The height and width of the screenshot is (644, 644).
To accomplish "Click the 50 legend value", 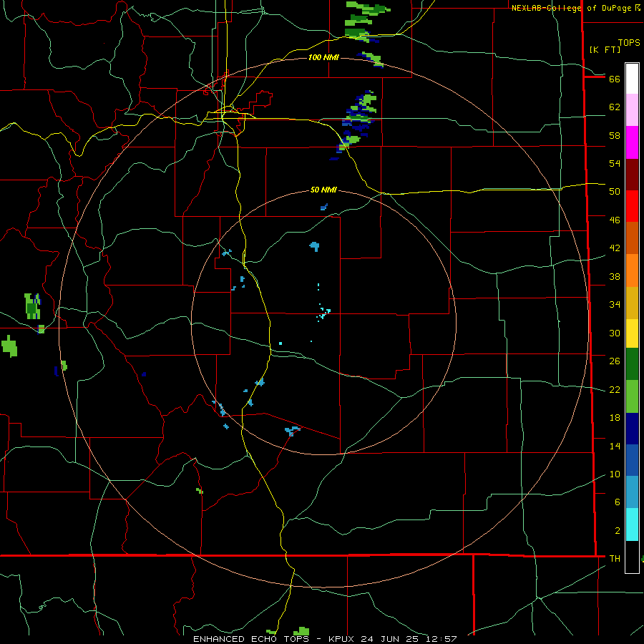I will (x=615, y=192).
